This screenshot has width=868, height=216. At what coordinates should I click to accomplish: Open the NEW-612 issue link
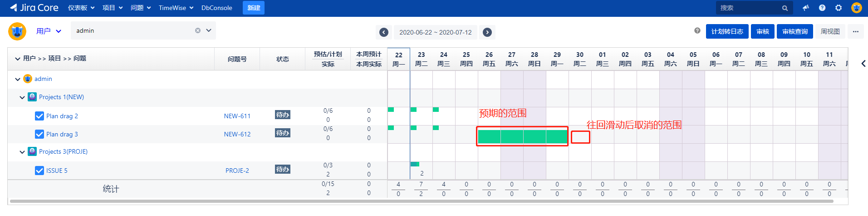(x=237, y=134)
